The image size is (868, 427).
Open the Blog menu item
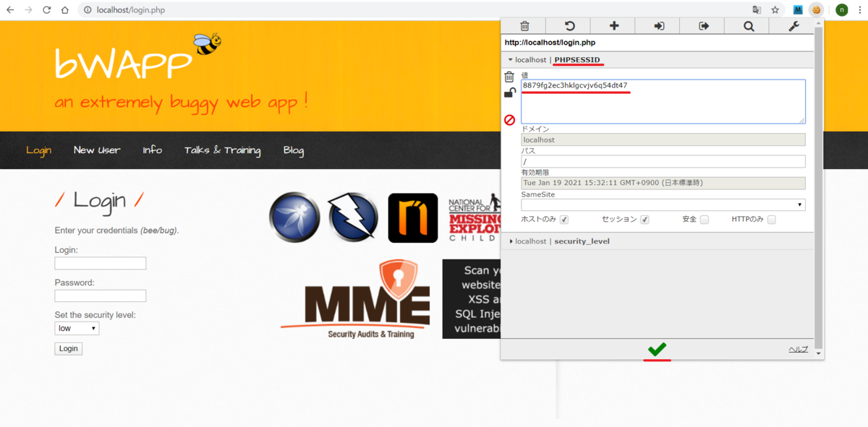[294, 150]
